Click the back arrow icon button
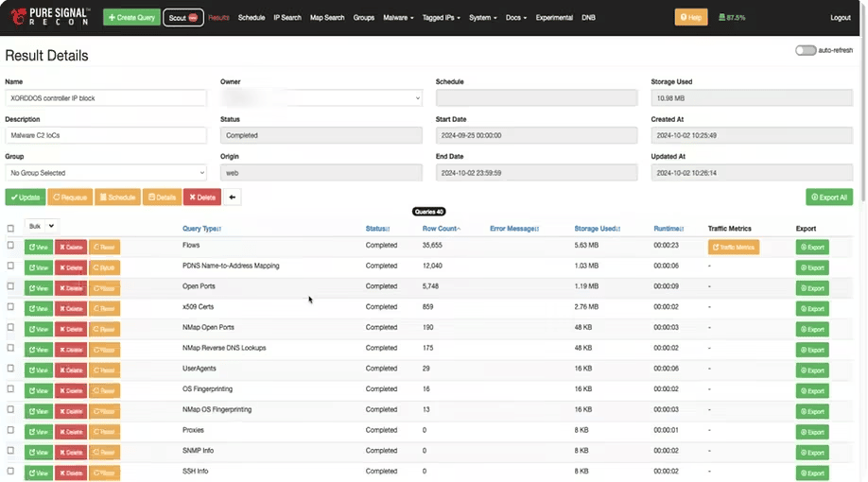The width and height of the screenshot is (868, 482). tap(232, 197)
